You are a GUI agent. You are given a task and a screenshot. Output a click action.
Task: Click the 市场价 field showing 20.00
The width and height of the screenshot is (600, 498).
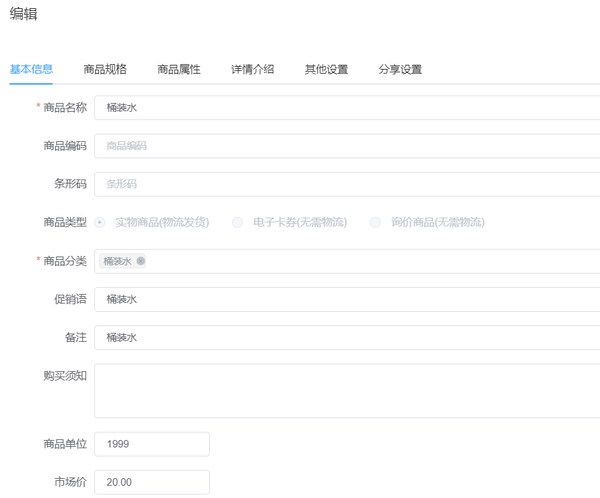coord(152,482)
